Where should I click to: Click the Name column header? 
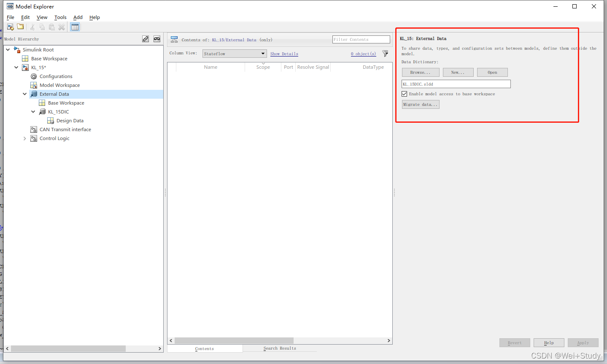pos(210,67)
